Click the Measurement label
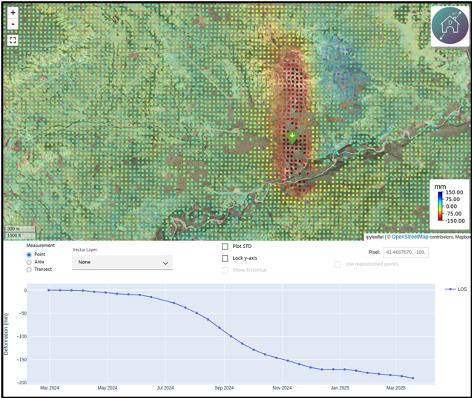This screenshot has height=398, width=472. point(41,245)
